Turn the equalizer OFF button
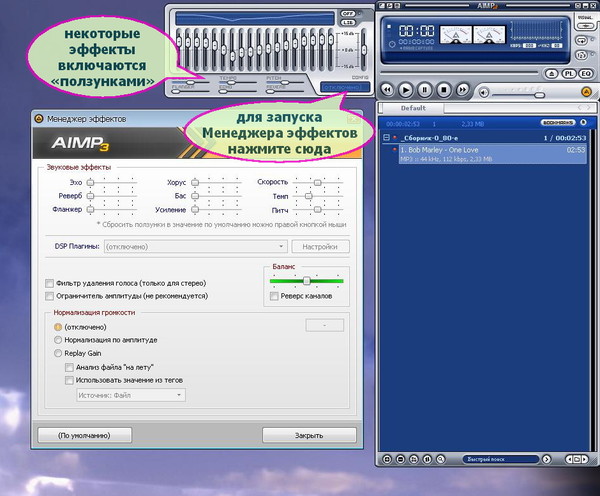 click(347, 14)
